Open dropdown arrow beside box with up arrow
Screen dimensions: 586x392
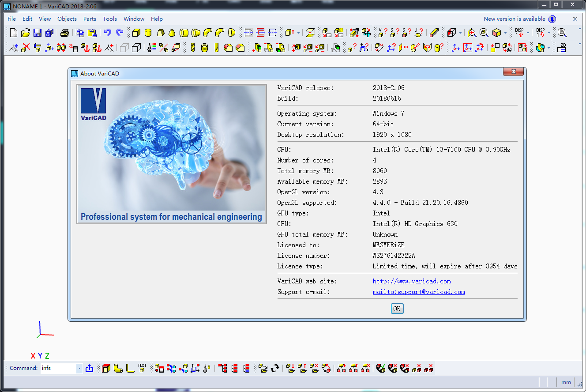298,32
